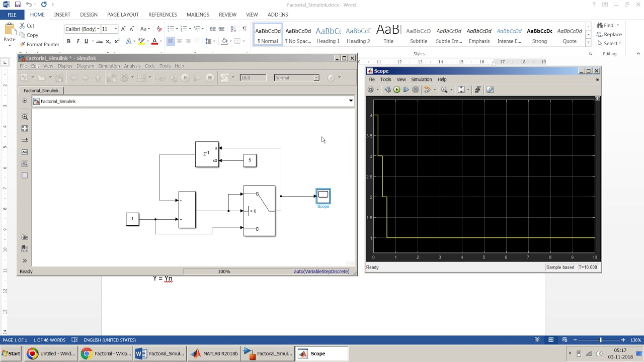Viewport: 644px width, 362px height.
Task: Open Word INSERT ribbon tab
Action: click(62, 15)
